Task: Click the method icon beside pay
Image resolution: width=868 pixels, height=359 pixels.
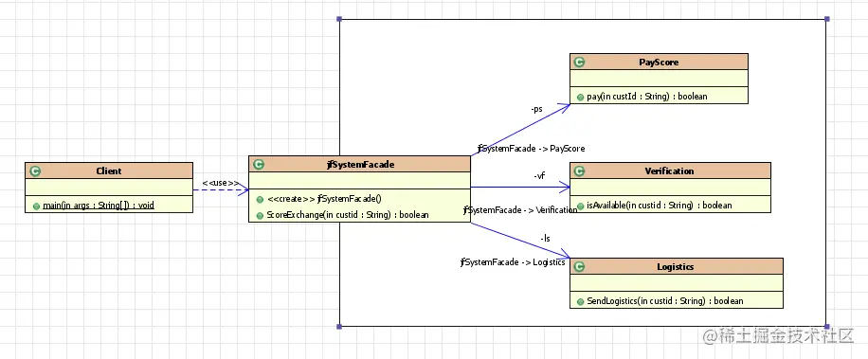Action: pos(580,97)
